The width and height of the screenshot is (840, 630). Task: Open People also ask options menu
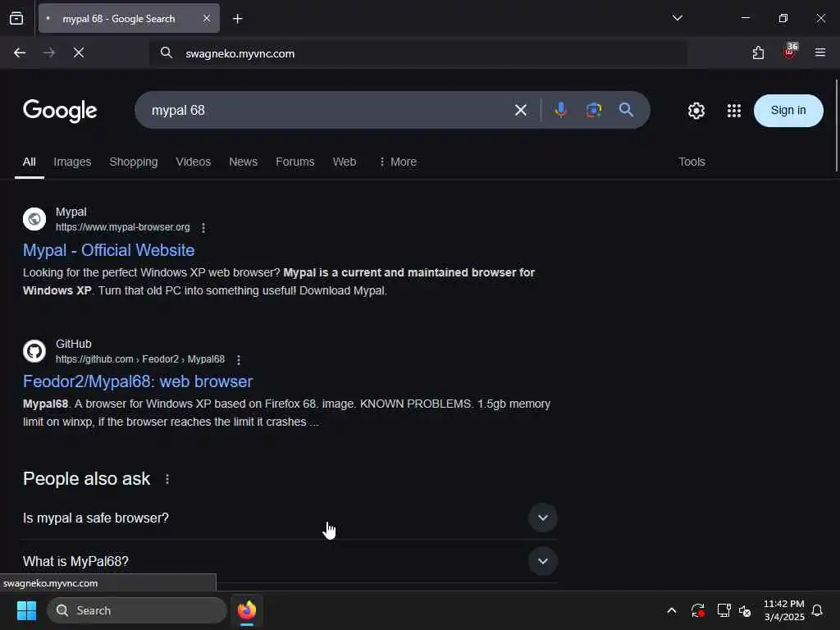(167, 479)
